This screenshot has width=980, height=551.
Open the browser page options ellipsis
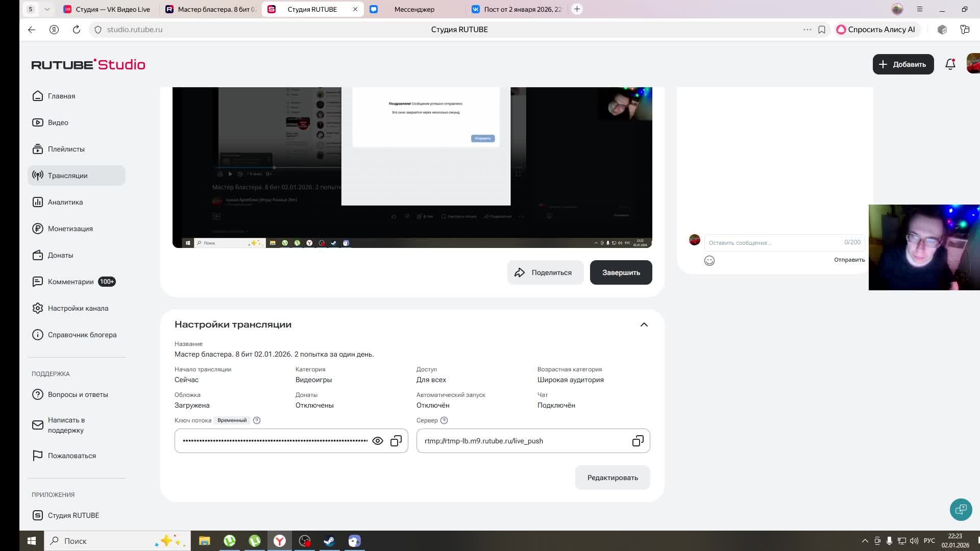(807, 30)
